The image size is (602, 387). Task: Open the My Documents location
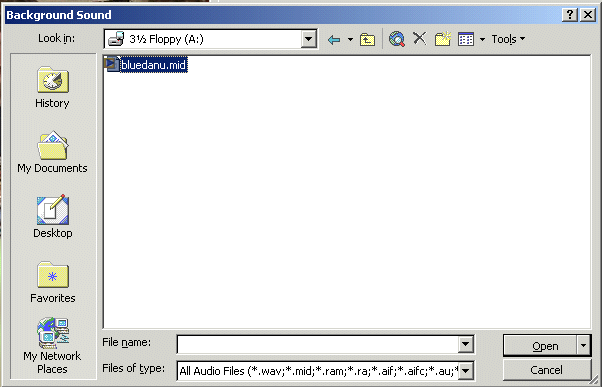tap(52, 152)
